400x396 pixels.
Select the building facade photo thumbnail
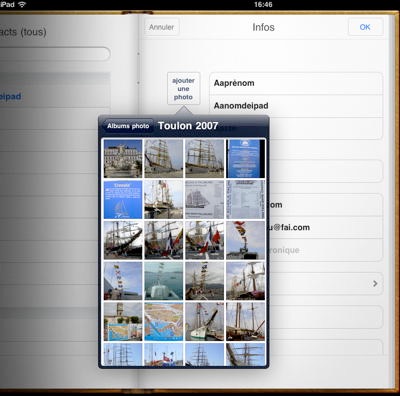(x=123, y=159)
